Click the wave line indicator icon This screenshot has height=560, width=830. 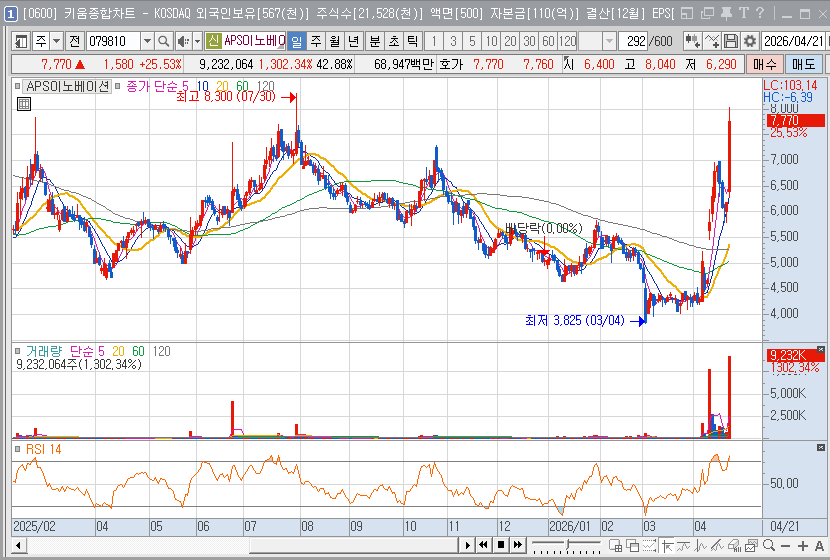[x=683, y=545]
